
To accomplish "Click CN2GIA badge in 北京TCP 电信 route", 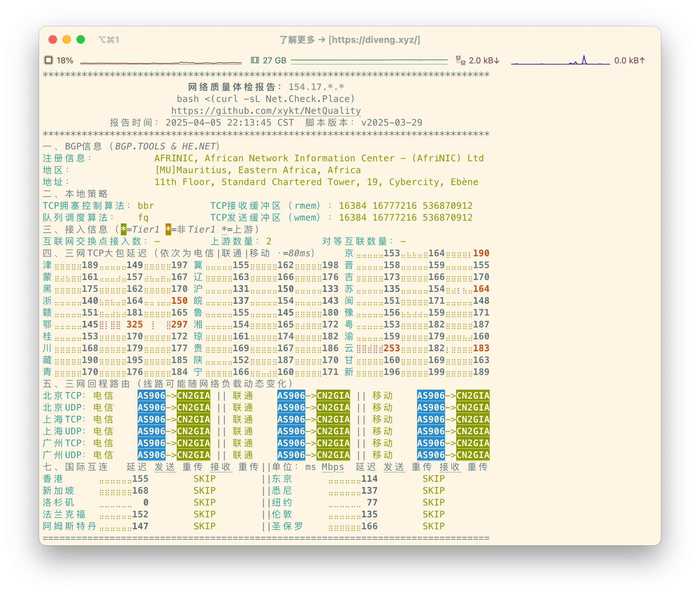I will [x=194, y=396].
